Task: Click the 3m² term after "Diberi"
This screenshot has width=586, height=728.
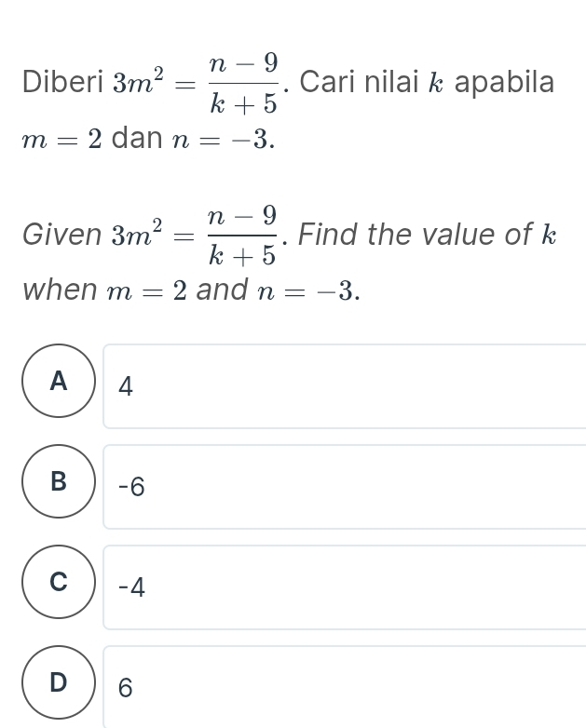Action: [x=137, y=82]
